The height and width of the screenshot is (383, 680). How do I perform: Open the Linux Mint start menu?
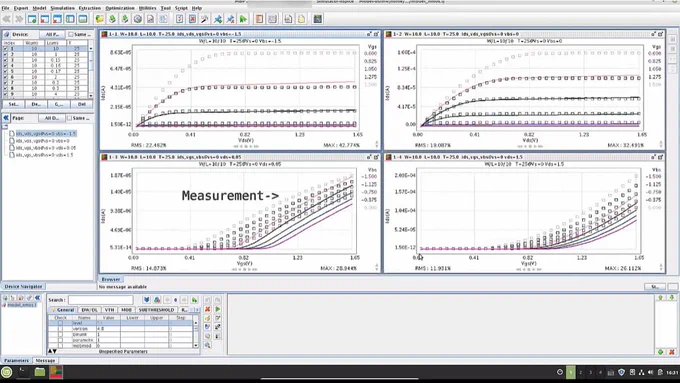coord(7,372)
